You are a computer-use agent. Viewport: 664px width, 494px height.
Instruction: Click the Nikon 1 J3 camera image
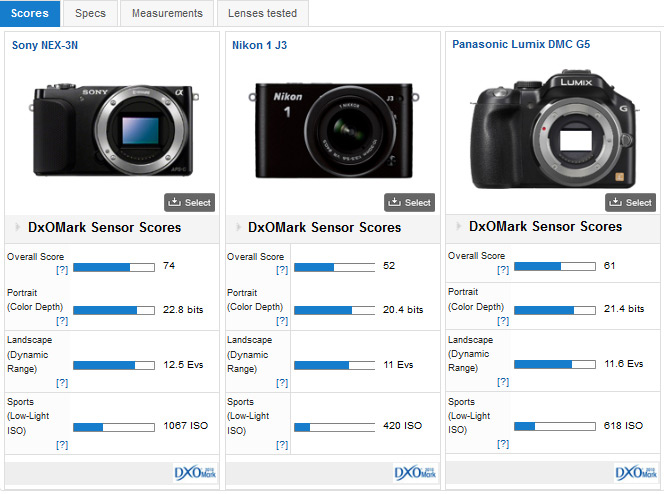[329, 122]
